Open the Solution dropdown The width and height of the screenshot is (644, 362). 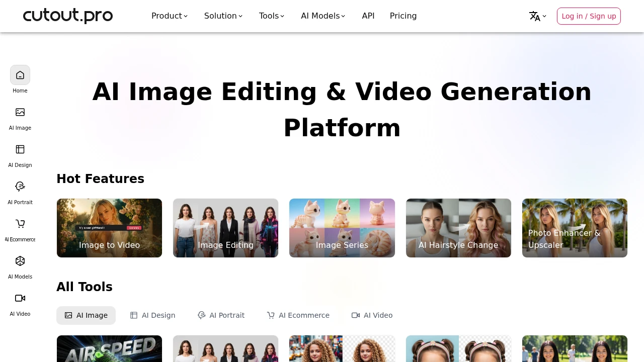223,16
